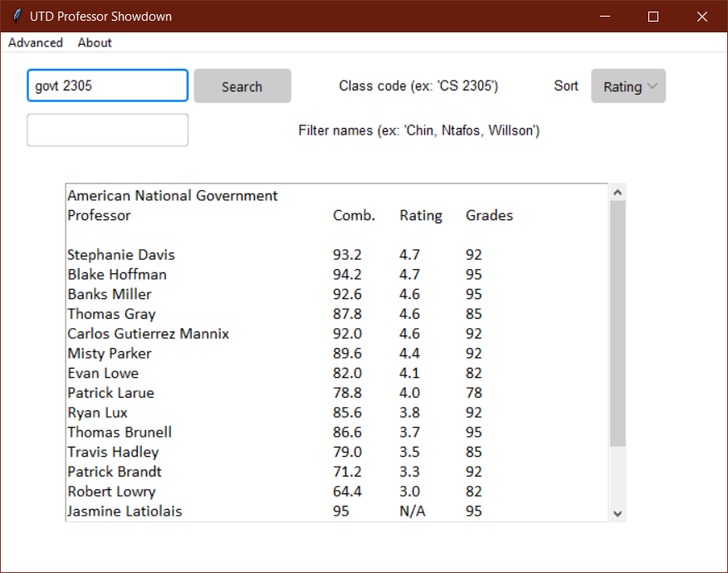Click combined score 87.8 for Thomas Gray

[x=347, y=314]
